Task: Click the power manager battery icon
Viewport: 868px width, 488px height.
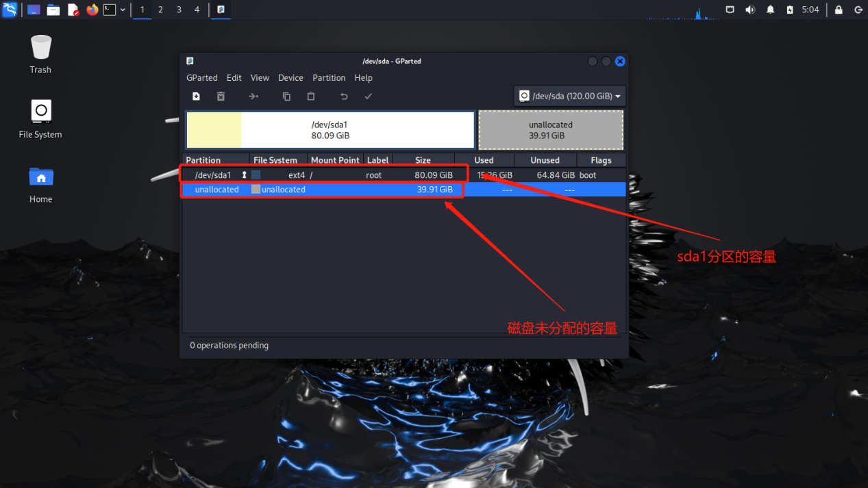Action: [790, 10]
